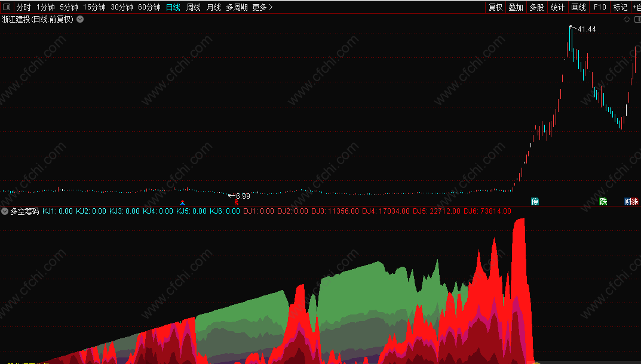Open dropdown next to 浙江建投 title
This screenshot has width=641, height=364.
[x=80, y=19]
